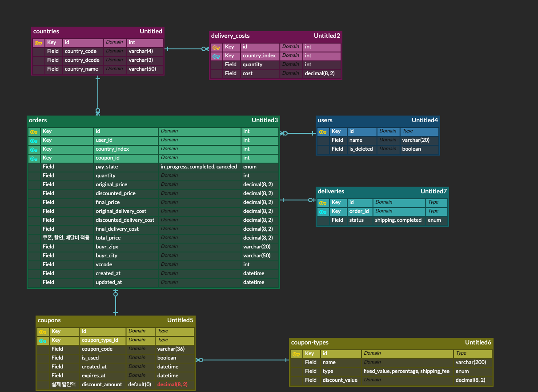Select the relationship line between orders and users
The width and height of the screenshot is (538, 392).
[x=297, y=132]
